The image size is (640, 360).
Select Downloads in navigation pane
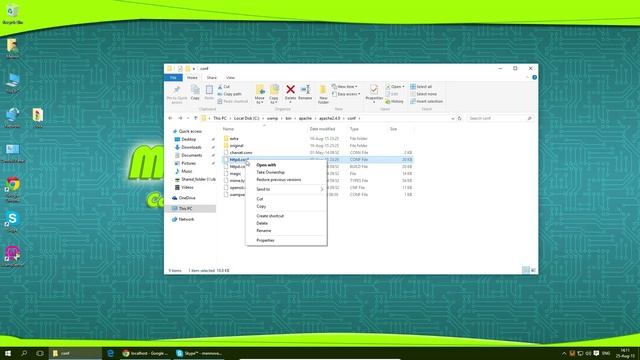coord(191,147)
